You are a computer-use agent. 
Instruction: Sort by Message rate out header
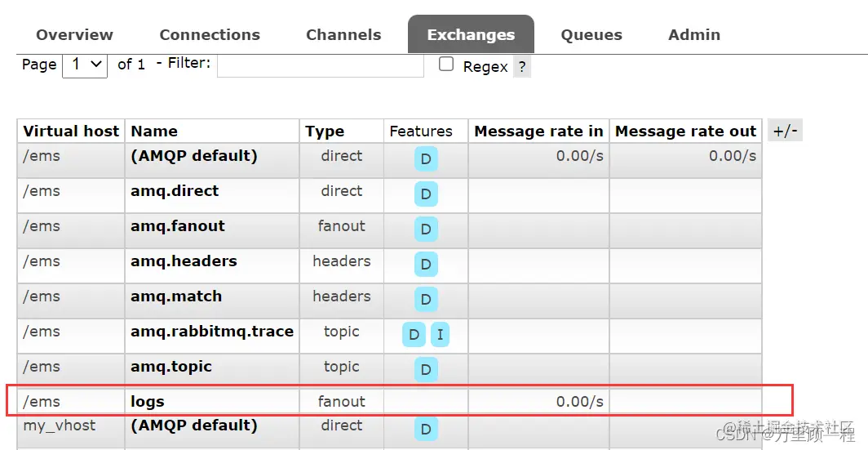(x=685, y=131)
